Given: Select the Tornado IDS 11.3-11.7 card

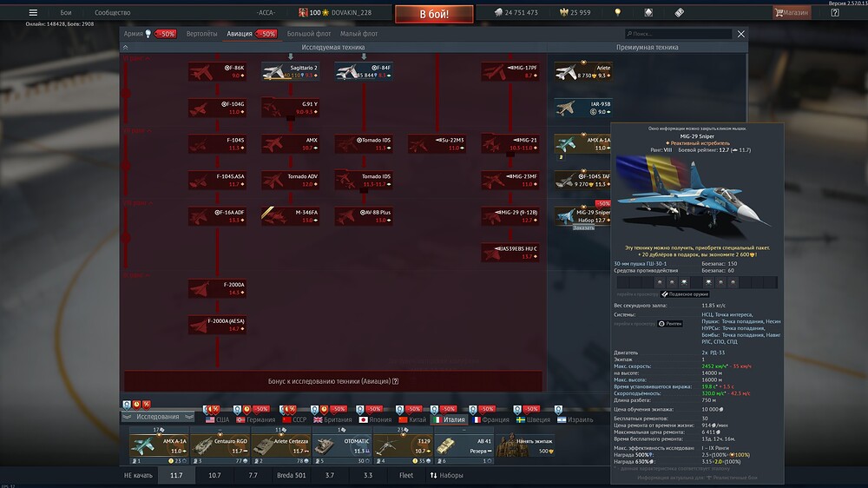Looking at the screenshot, I should tap(364, 180).
